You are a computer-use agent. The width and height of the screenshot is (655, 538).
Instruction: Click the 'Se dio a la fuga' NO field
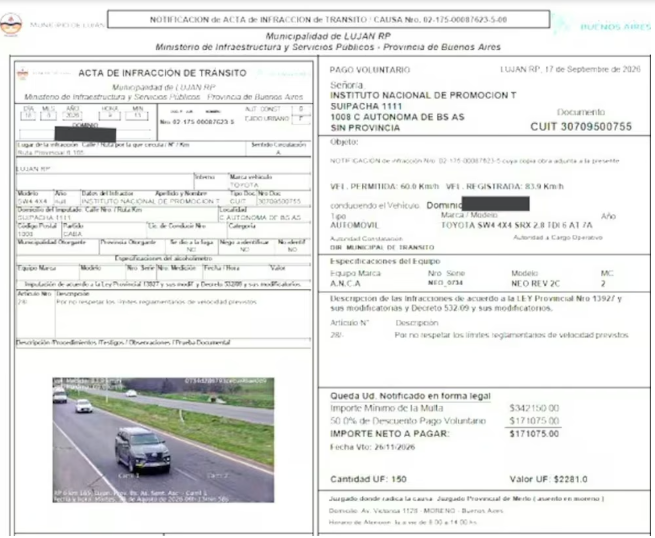pyautogui.click(x=191, y=249)
